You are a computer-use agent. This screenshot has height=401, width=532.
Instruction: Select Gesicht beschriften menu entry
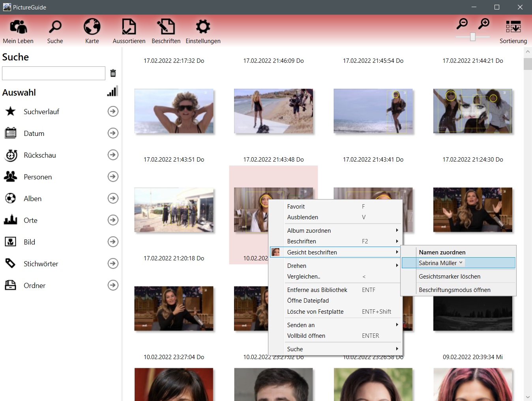click(335, 252)
